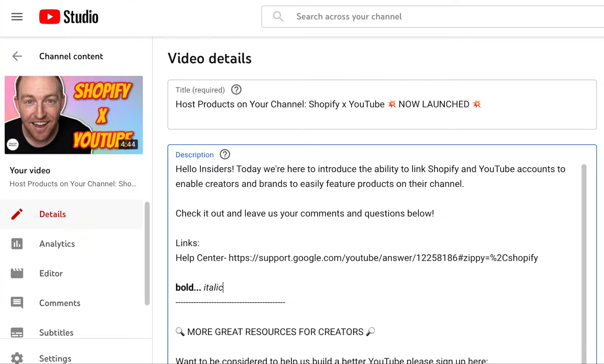The height and width of the screenshot is (364, 604).
Task: Click the 'Check it out and leave us' line
Action: 305,213
